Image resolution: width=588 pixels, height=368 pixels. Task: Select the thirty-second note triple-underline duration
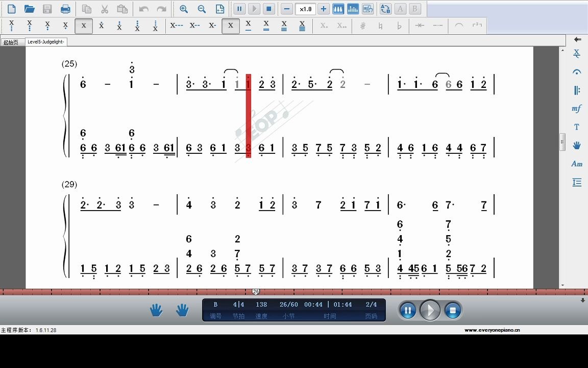tap(284, 26)
